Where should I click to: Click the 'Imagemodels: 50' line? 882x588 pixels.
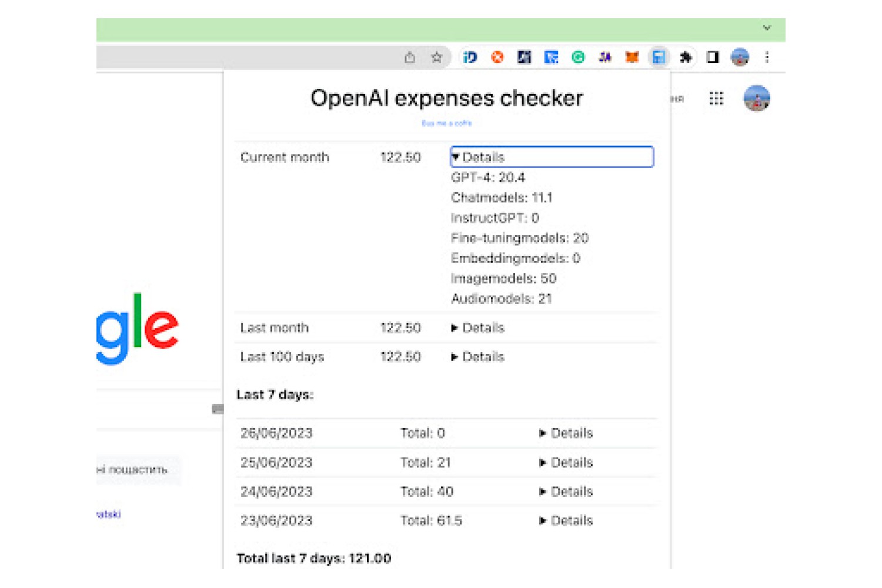[x=504, y=278]
